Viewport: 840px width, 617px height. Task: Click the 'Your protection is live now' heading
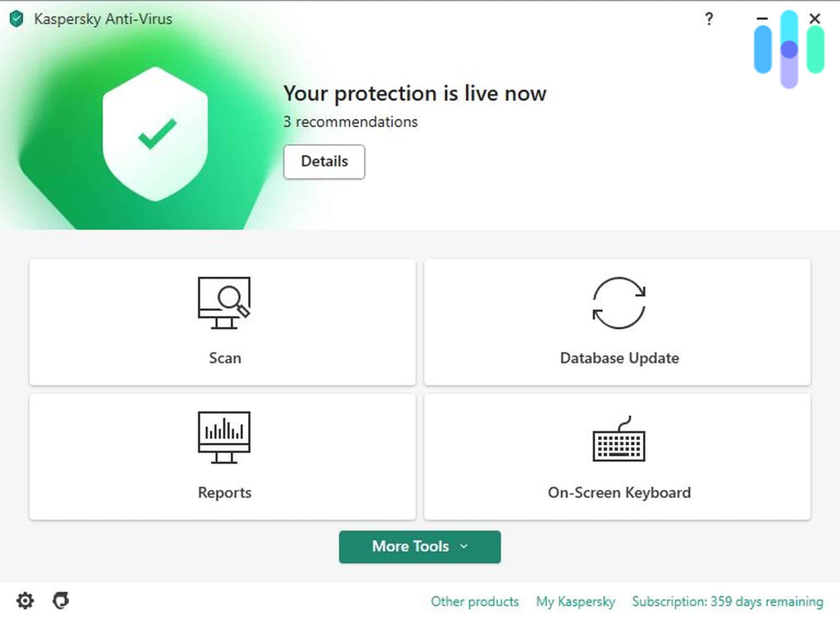click(415, 93)
